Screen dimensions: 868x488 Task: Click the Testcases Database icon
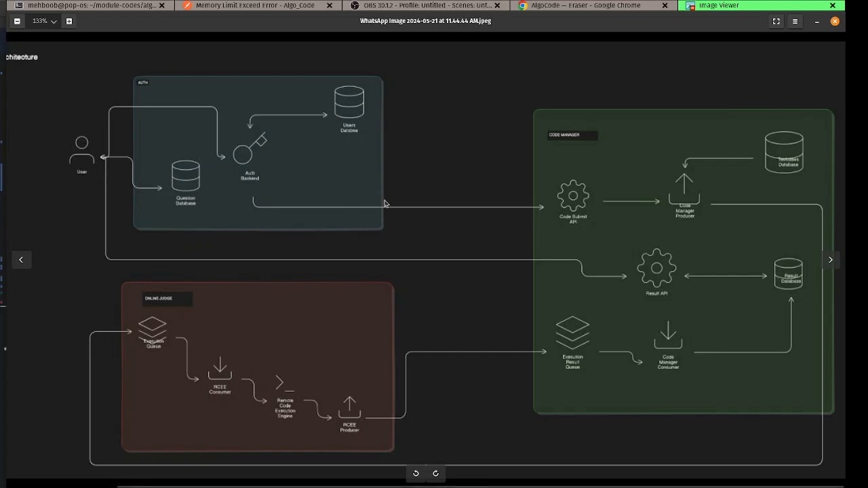(x=784, y=152)
